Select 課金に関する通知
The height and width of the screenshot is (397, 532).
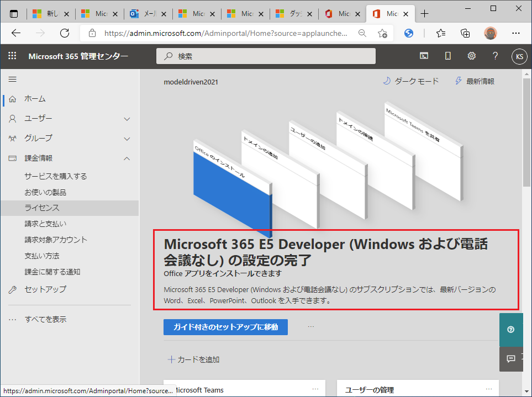click(52, 272)
